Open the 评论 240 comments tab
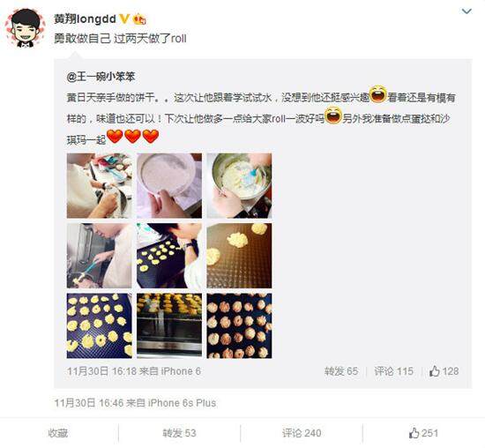 tap(302, 433)
